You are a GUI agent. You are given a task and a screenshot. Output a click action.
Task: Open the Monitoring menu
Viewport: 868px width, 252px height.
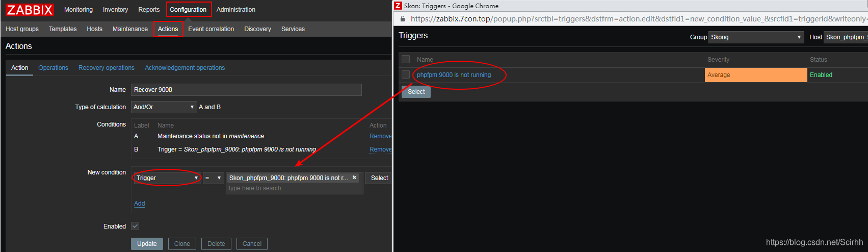[78, 10]
